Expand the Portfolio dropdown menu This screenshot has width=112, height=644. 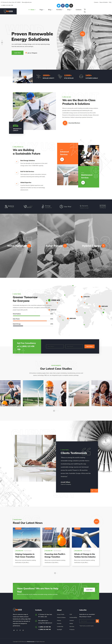(x=60, y=10)
